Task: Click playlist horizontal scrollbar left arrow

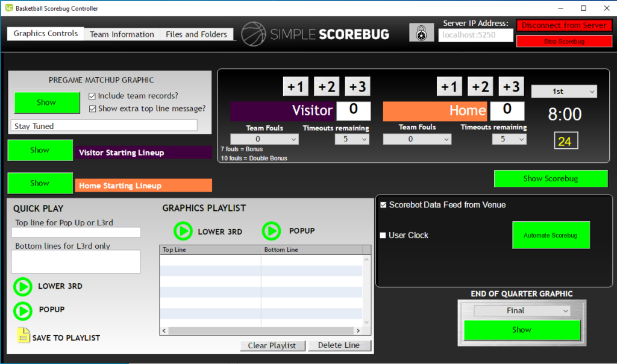Action: 164,331
